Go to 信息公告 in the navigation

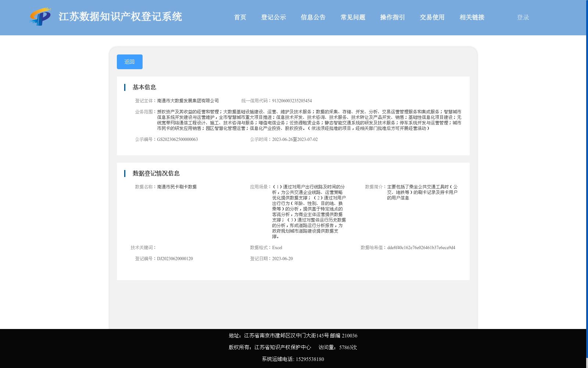click(313, 17)
